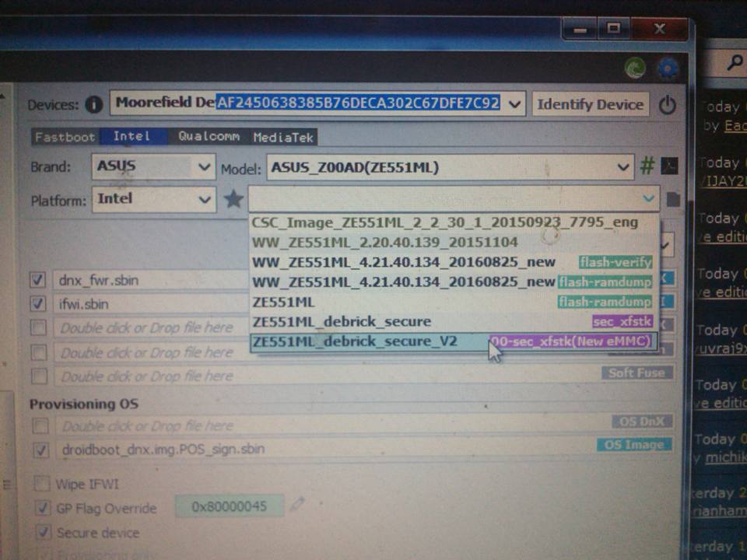Uncheck droidboot_dnx.img.POS_sign.sbin checkbox
Image resolution: width=747 pixels, height=560 pixels.
point(41,450)
